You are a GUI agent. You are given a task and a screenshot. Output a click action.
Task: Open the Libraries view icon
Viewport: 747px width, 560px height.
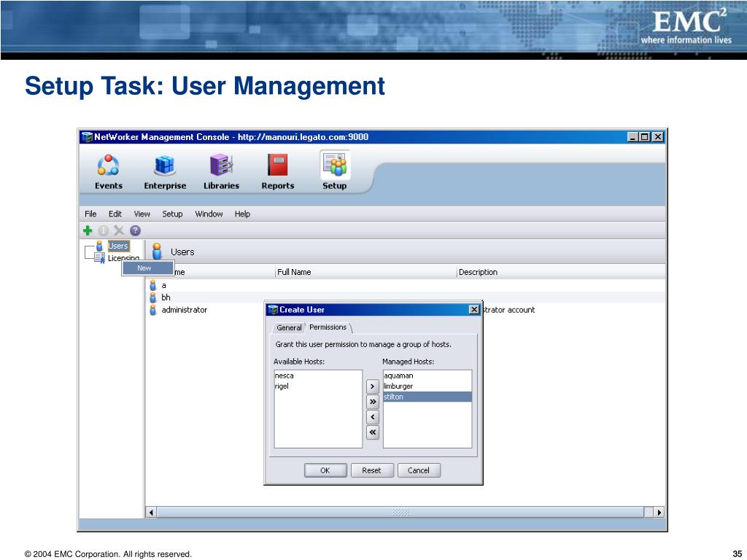[x=222, y=166]
